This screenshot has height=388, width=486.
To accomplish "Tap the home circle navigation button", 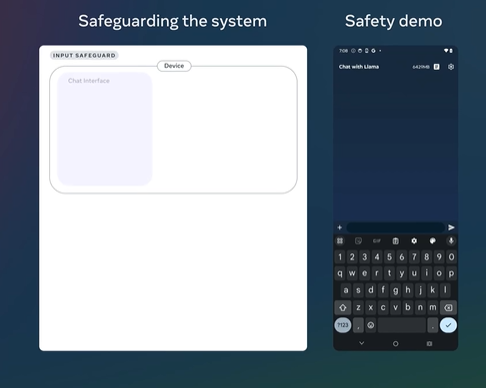I will (395, 343).
